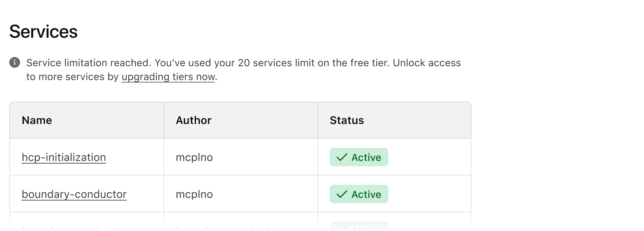Viewport: 644px width, 231px height.
Task: Sort the table by the Name column header
Action: click(x=37, y=120)
